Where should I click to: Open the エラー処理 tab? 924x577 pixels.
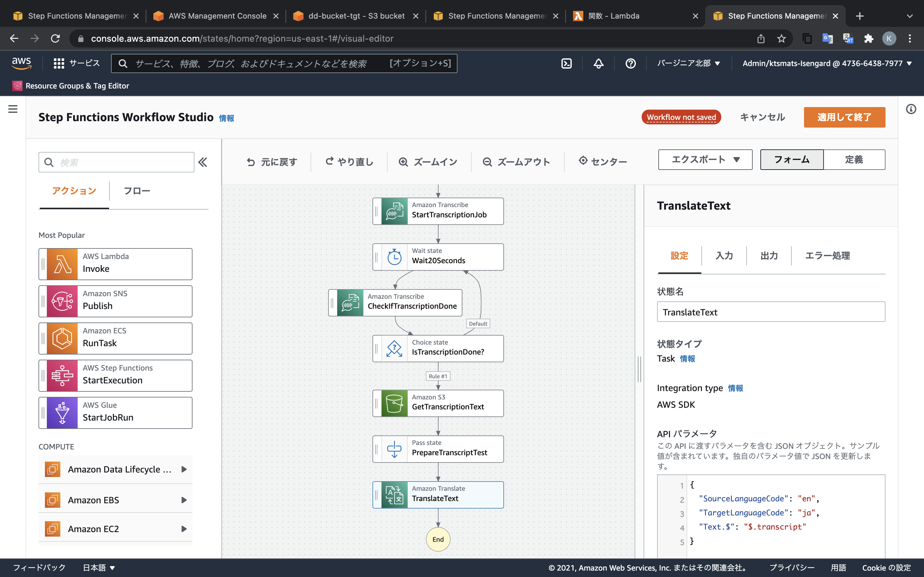[x=827, y=255]
